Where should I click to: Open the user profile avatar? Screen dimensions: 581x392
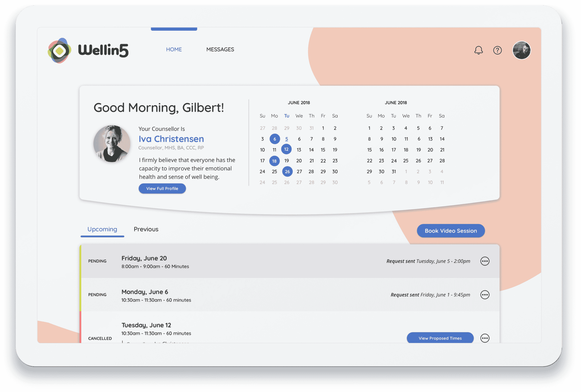pos(521,50)
